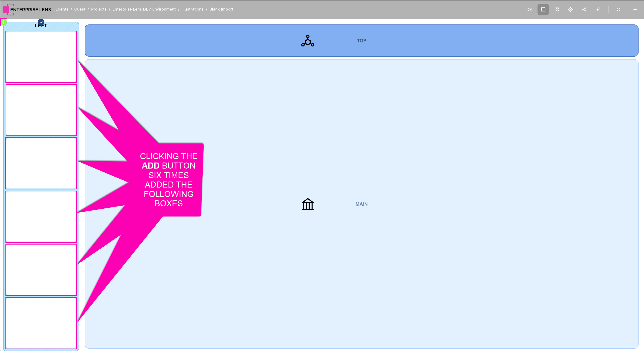Click the bank building icon in MAIN
Screen dimensions: 644x351
(x=307, y=204)
